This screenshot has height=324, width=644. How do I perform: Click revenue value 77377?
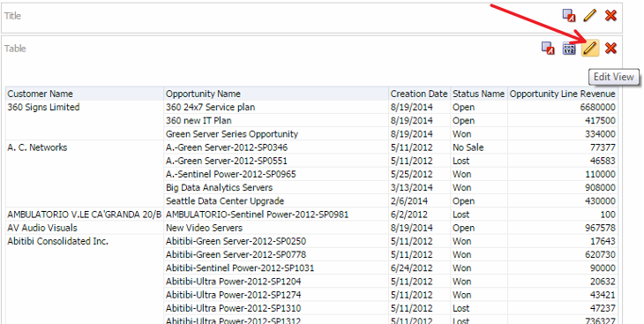pos(603,147)
